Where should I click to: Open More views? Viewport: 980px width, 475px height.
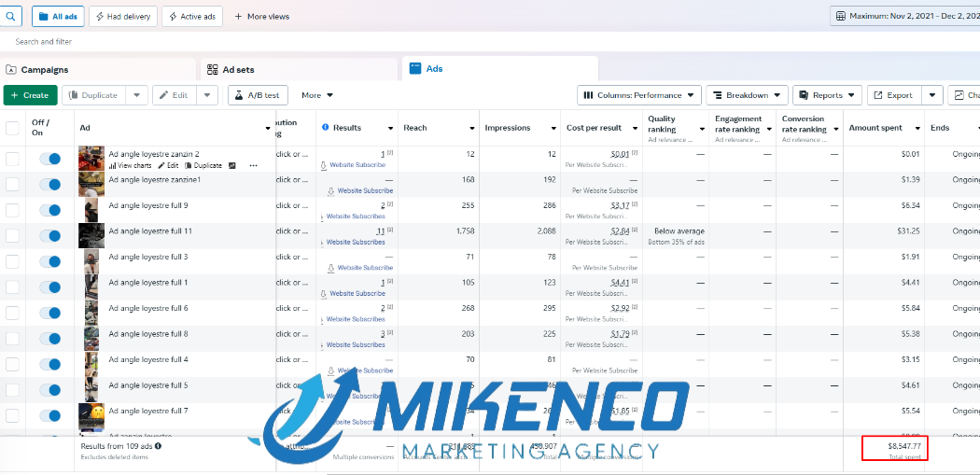point(262,16)
